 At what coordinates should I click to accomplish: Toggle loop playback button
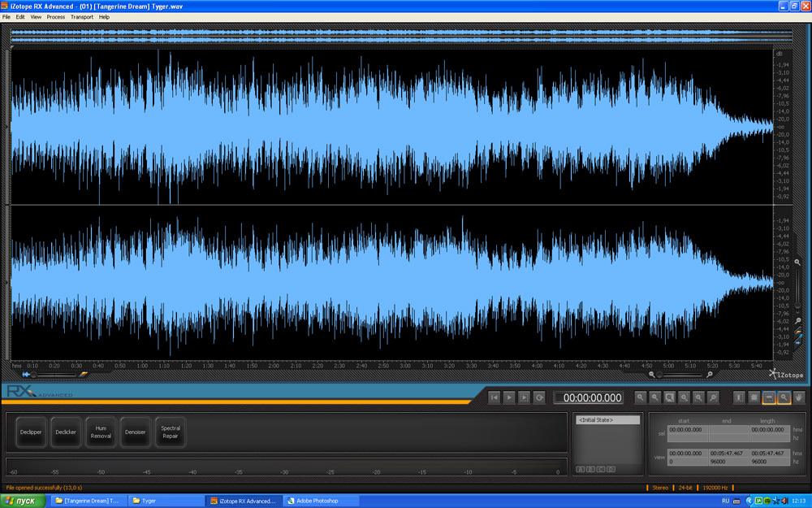click(539, 397)
